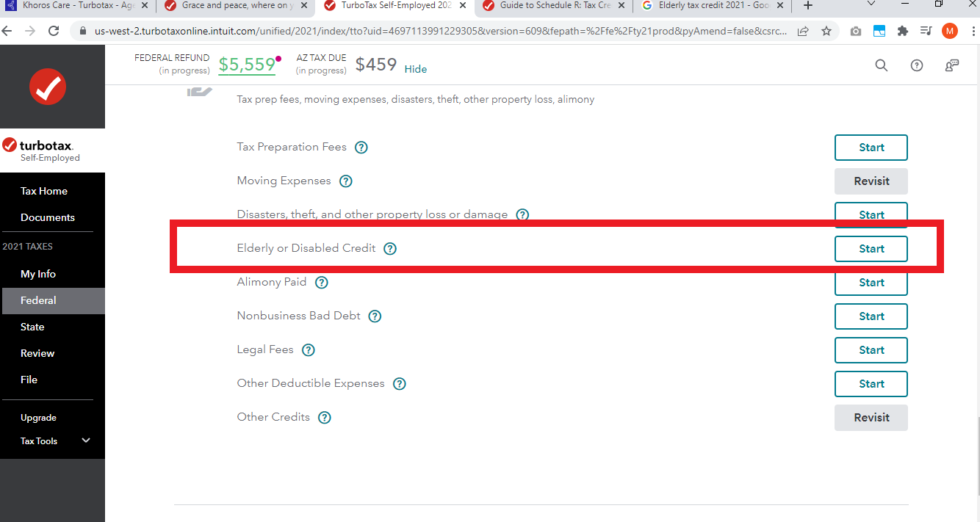Screen dimensions: 980x522
Task: Show help for Other Deductible Expenses
Action: (400, 384)
